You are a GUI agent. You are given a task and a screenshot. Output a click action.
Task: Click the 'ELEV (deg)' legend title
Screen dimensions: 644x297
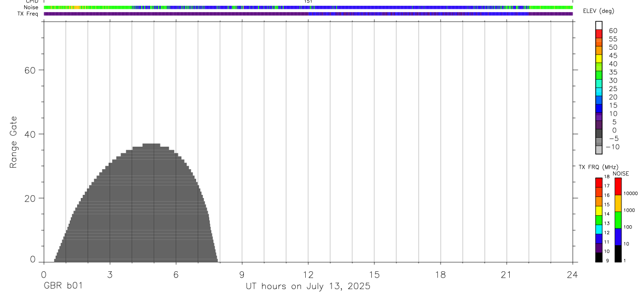[x=598, y=11]
